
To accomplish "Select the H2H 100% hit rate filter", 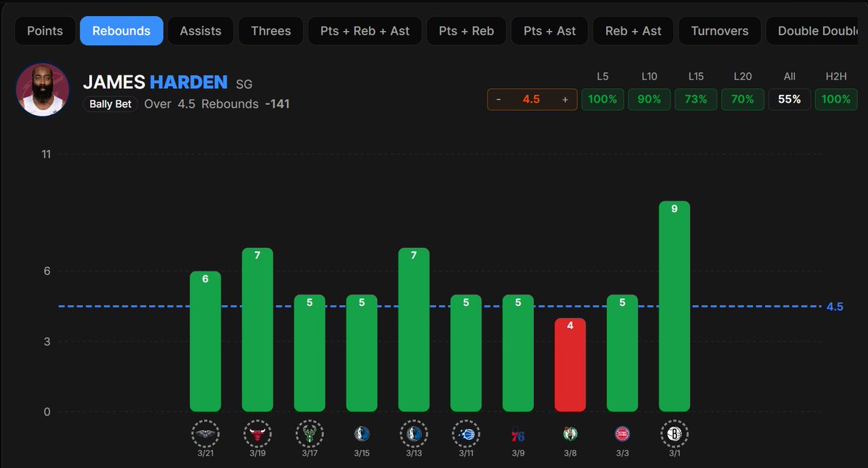I will [836, 99].
